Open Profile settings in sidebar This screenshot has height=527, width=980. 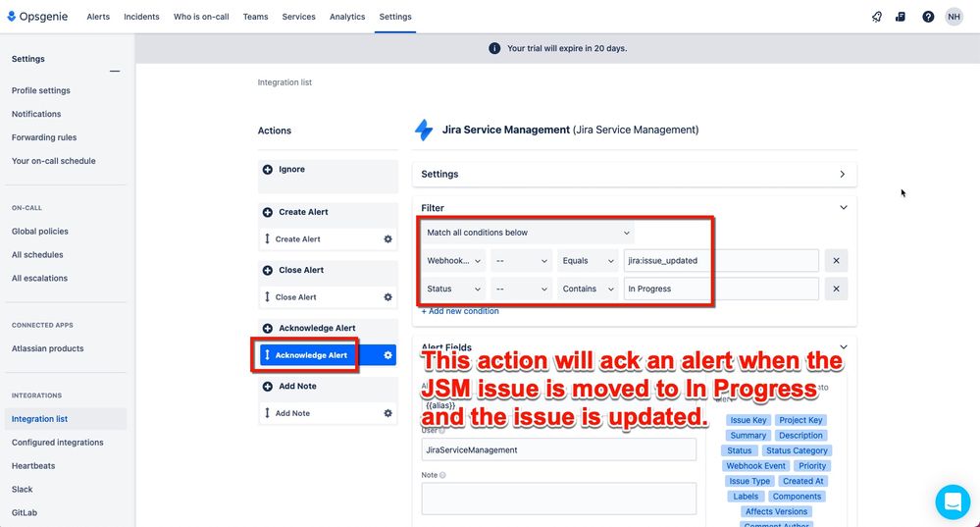click(x=40, y=90)
